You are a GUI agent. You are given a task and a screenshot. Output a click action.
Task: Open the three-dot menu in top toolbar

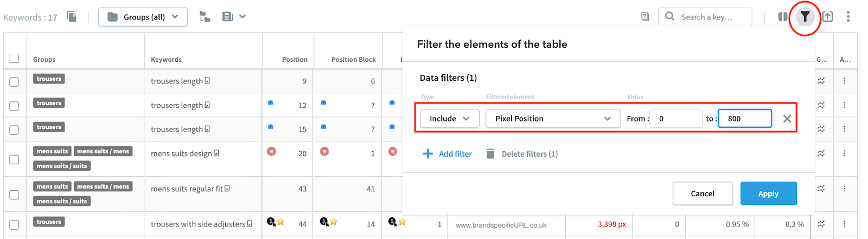(848, 17)
